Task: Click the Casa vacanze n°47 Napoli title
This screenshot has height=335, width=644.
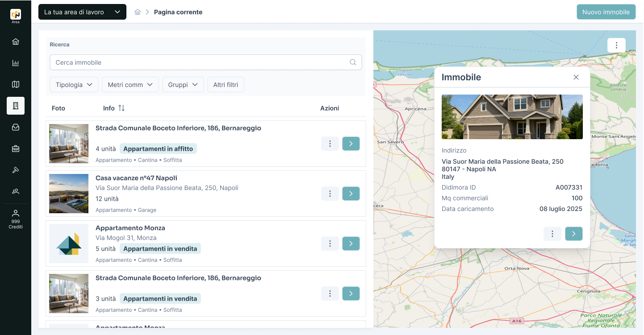Action: [136, 178]
